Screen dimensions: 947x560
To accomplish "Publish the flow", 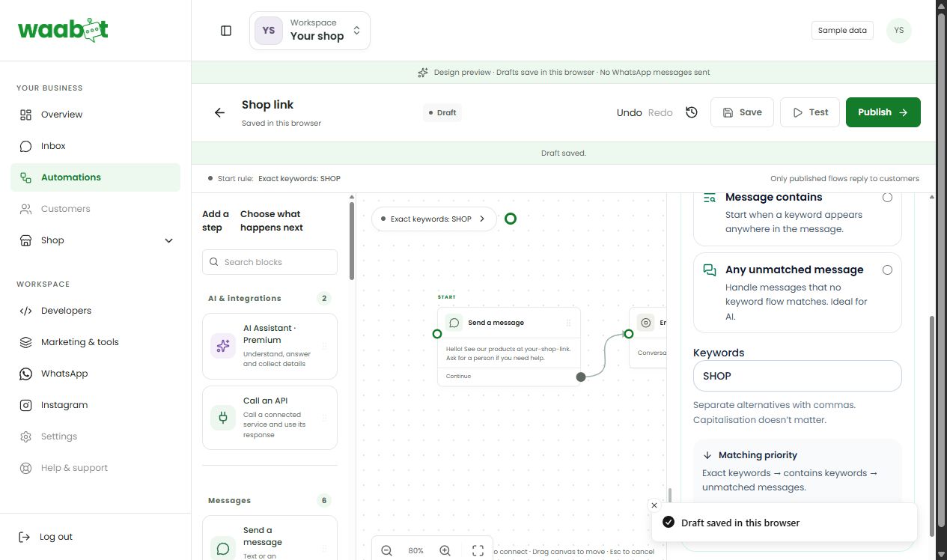I will (x=883, y=112).
